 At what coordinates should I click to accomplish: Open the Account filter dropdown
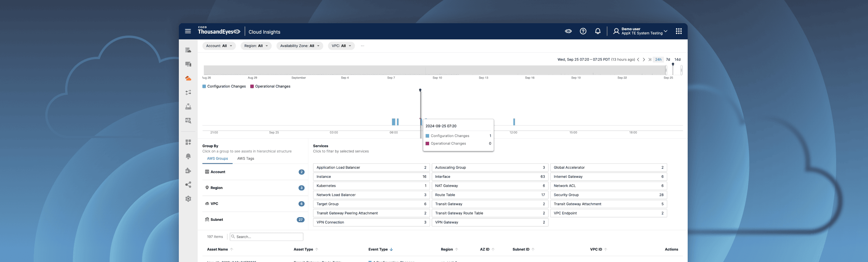point(219,46)
